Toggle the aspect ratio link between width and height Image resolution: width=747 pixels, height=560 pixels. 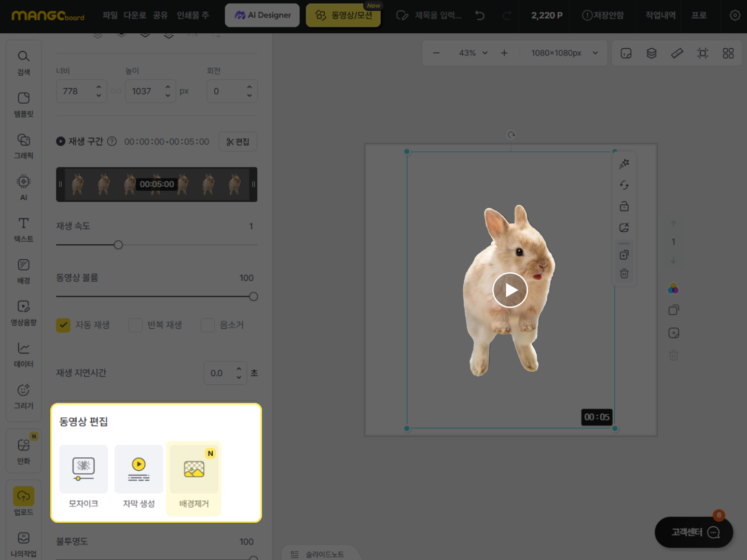116,91
